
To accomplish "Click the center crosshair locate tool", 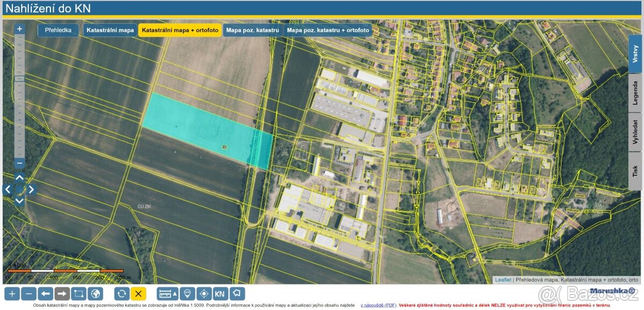I will (203, 293).
